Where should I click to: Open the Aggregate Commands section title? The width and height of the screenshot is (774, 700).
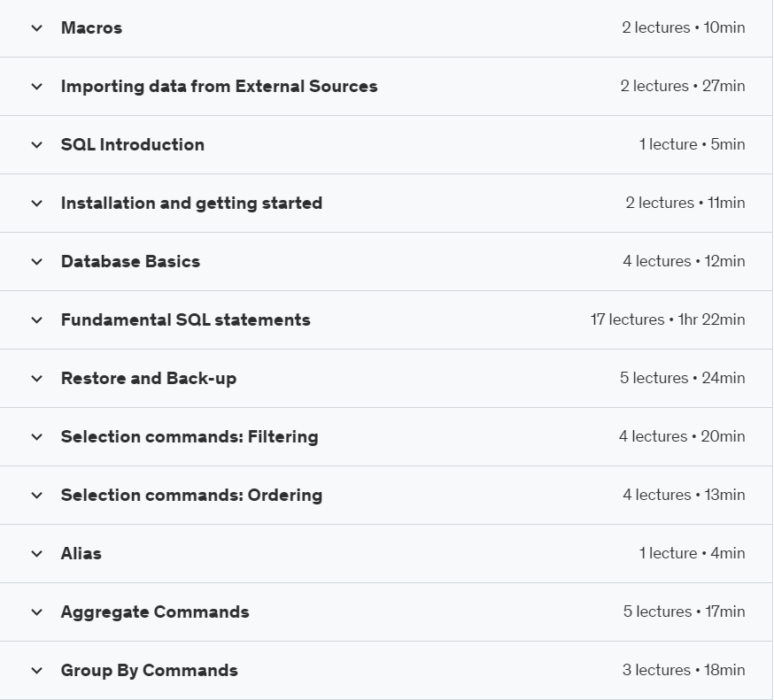[x=155, y=612]
